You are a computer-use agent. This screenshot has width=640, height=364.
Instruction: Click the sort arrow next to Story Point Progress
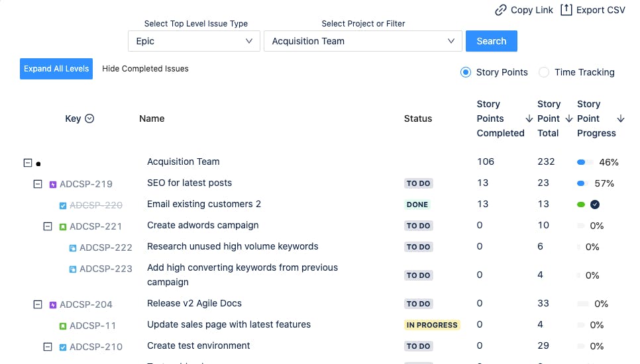click(621, 118)
